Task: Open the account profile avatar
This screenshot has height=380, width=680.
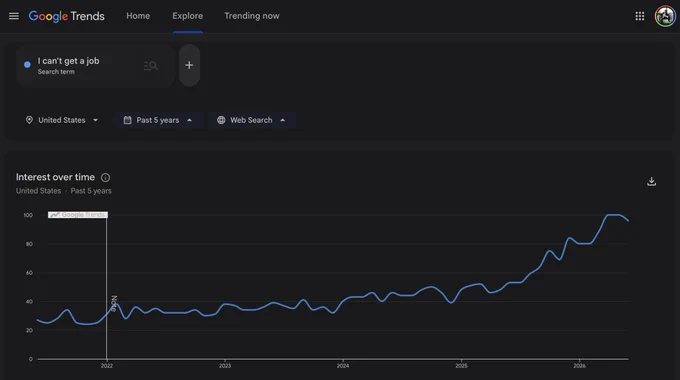Action: (665, 16)
